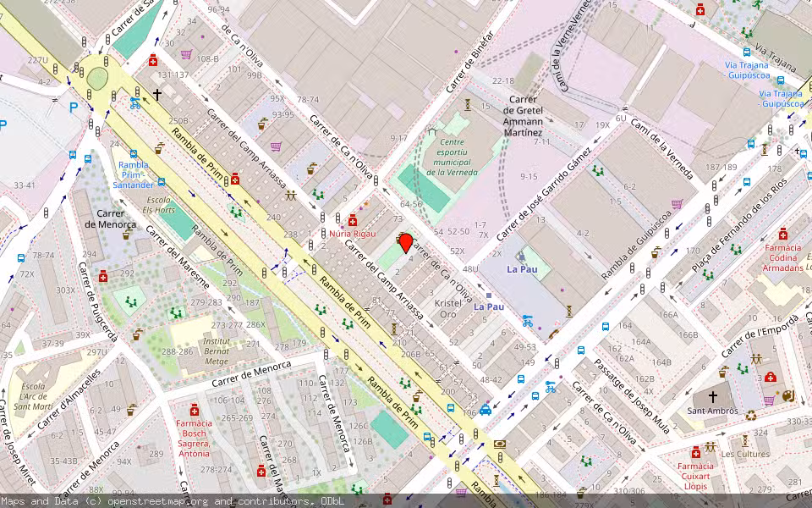The height and width of the screenshot is (508, 812).
Task: Click the La Pau station name label
Action: tap(490, 306)
